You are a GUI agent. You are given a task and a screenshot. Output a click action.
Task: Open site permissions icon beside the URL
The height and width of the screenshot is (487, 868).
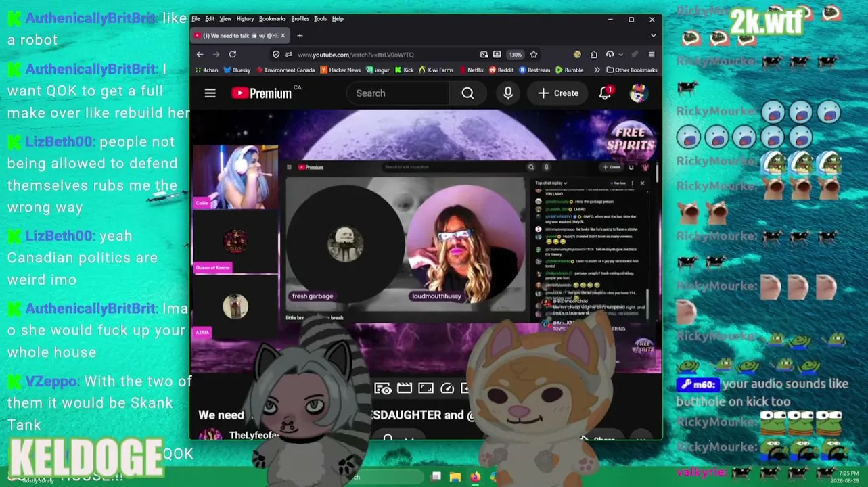[x=289, y=55]
